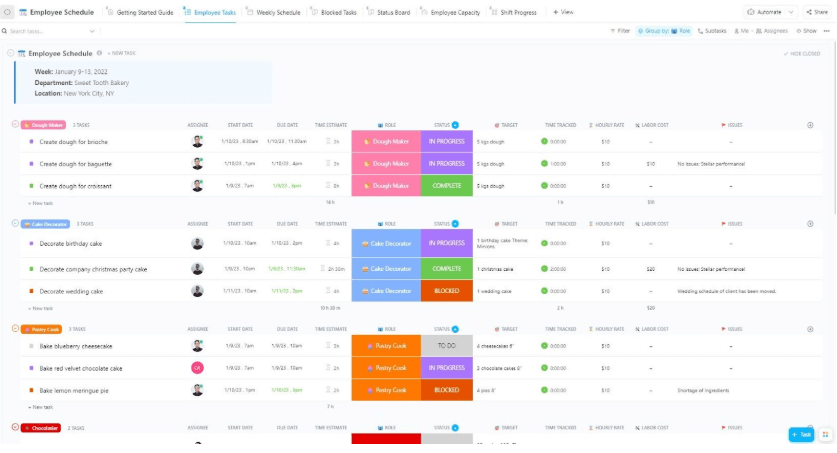Click the status sort indicator in Cake Decorator header
The height and width of the screenshot is (453, 837).
[455, 224]
